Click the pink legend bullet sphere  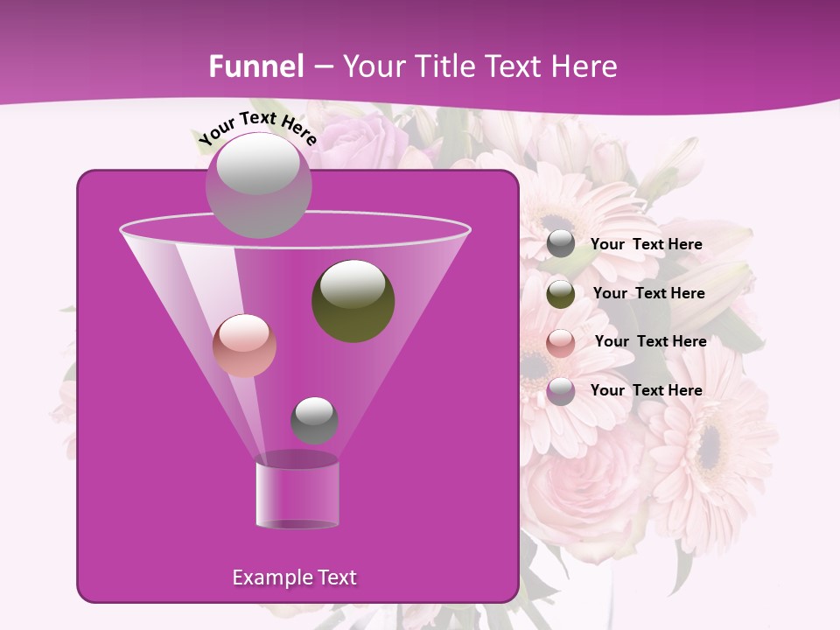[561, 343]
